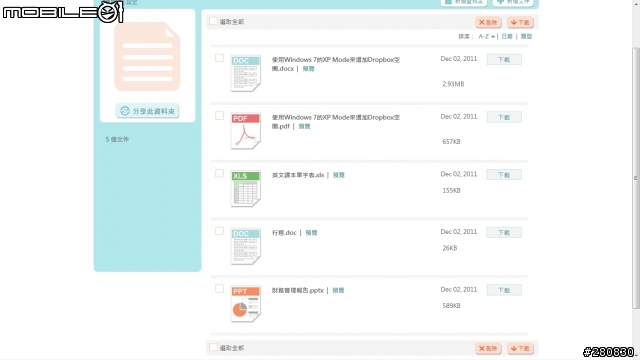Sort files by A-Z
640x360 pixels.
click(x=487, y=36)
